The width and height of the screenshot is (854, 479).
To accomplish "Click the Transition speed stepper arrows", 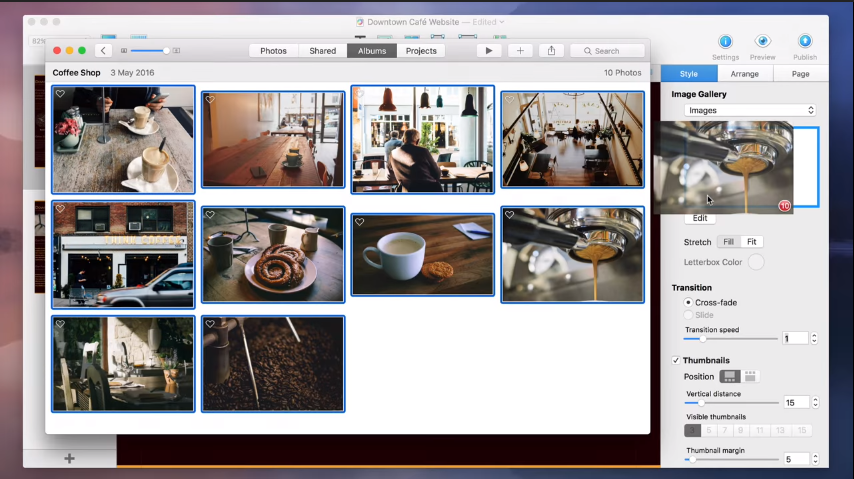I will pyautogui.click(x=814, y=339).
